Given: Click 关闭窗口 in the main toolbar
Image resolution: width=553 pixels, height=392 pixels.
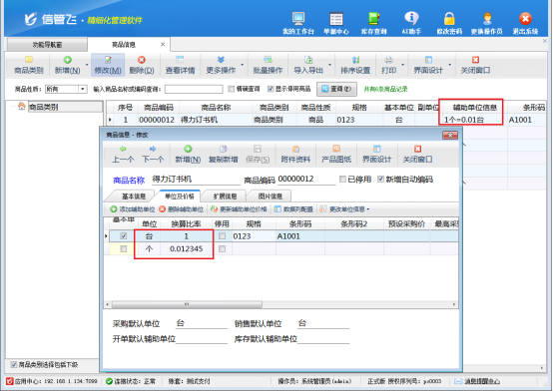Looking at the screenshot, I should [475, 65].
